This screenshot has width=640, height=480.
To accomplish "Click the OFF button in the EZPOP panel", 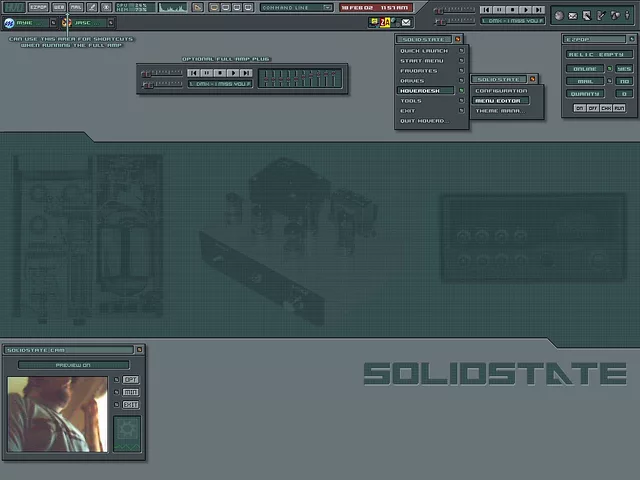I will click(x=593, y=108).
